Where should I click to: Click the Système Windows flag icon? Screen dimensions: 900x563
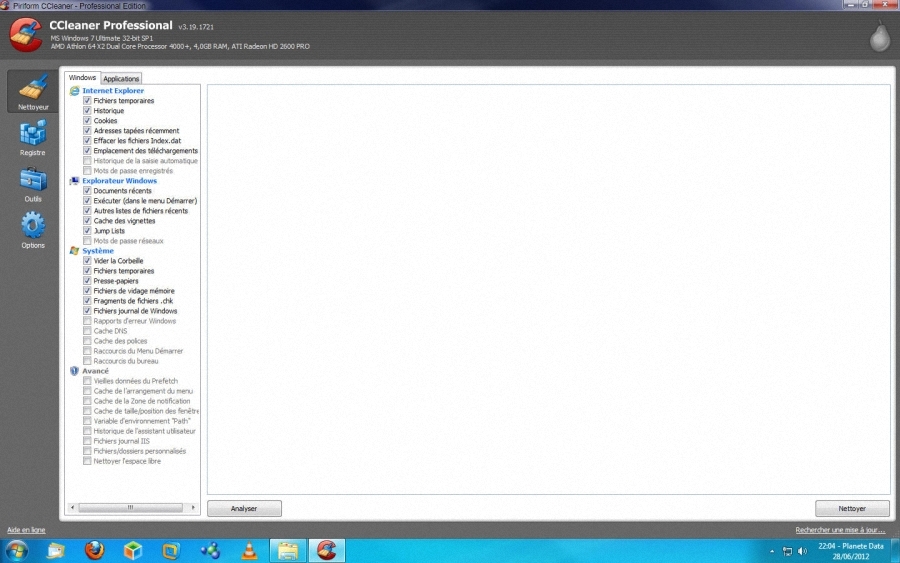(74, 251)
